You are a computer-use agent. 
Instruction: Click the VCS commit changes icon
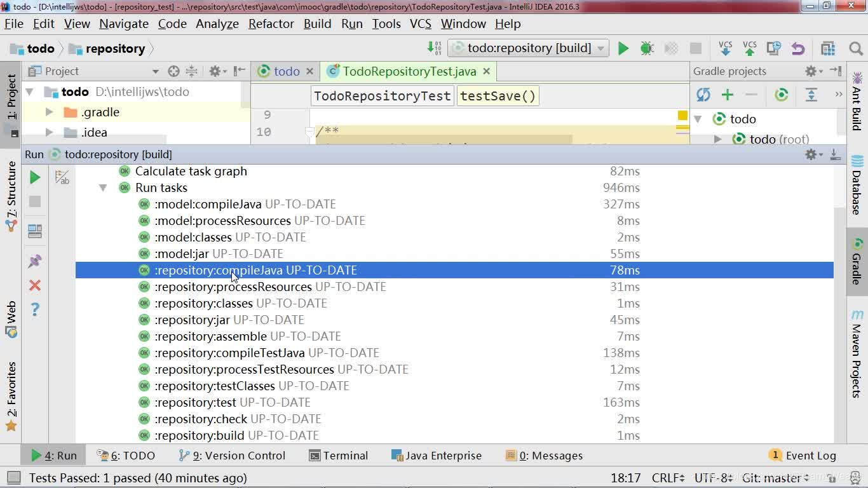(x=750, y=48)
